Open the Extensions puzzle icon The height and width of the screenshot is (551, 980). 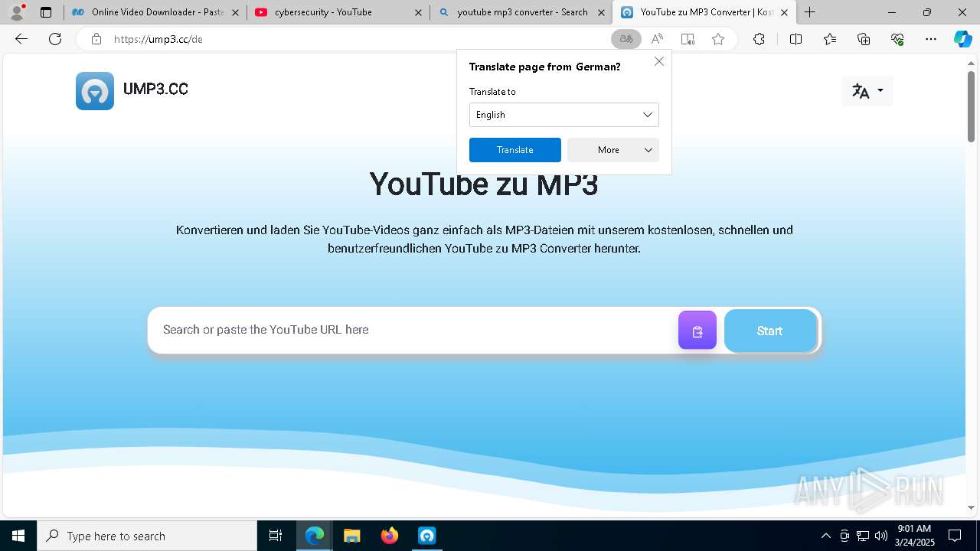pos(759,39)
